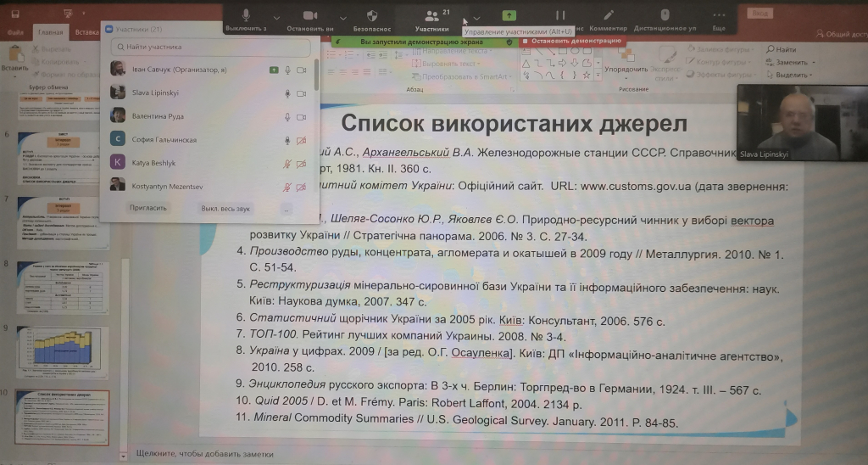Stop video with the camera icon

click(310, 16)
